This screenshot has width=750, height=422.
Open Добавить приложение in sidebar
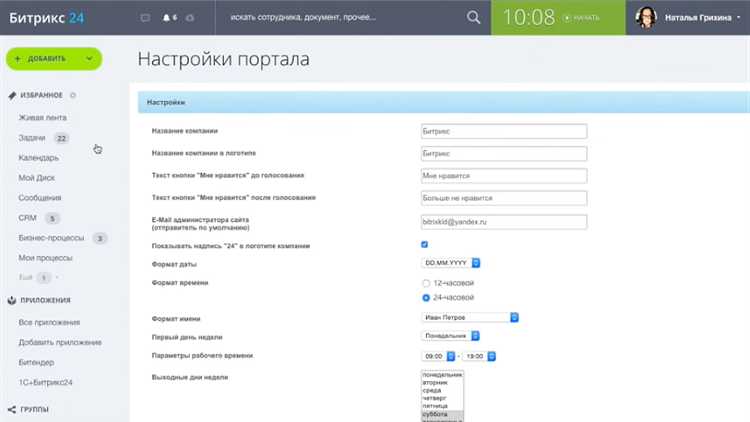(x=60, y=343)
